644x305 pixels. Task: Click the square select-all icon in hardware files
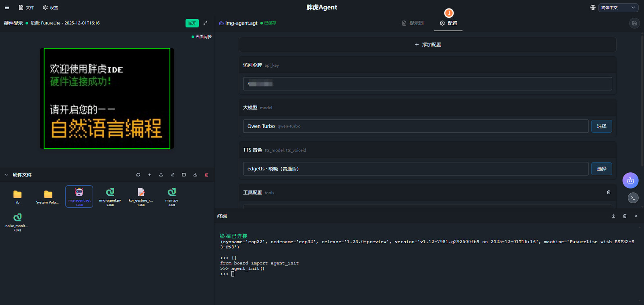coord(184,175)
